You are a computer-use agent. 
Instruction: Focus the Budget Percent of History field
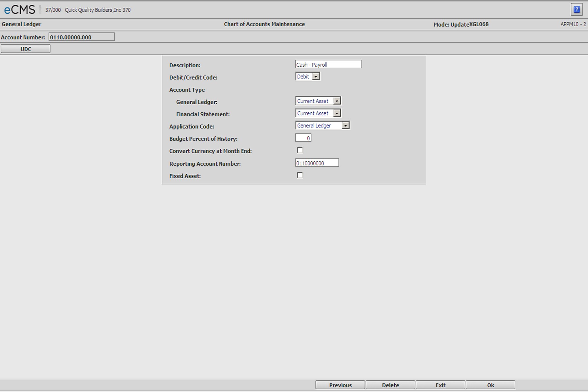point(303,138)
